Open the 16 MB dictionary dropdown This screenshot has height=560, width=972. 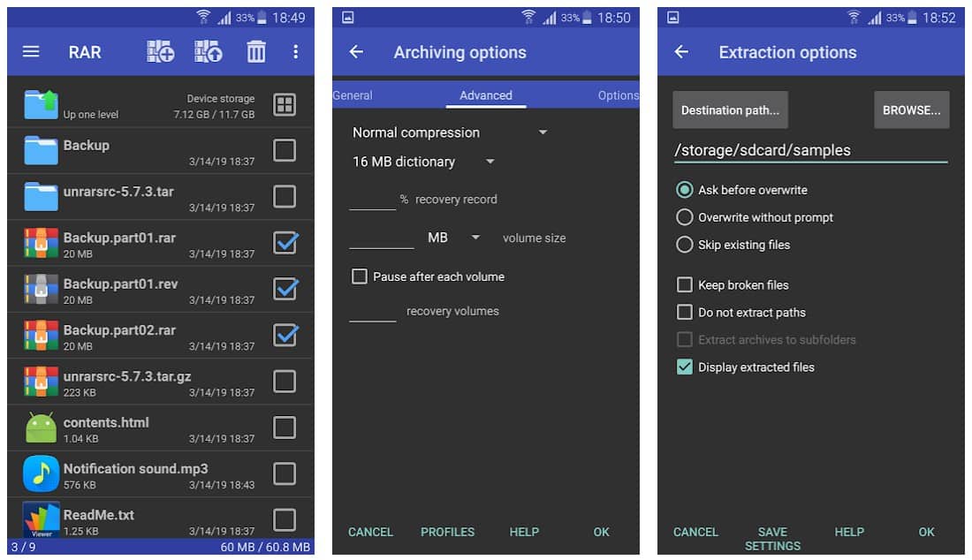point(490,162)
